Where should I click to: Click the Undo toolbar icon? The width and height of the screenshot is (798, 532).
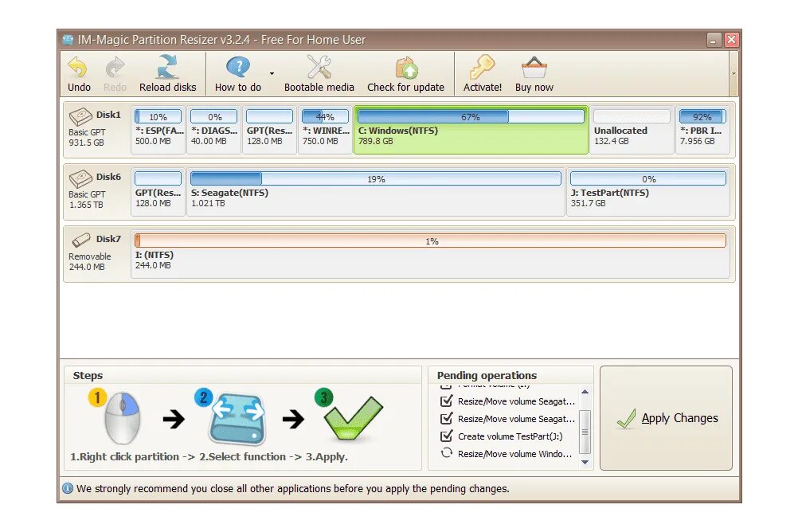pos(79,68)
